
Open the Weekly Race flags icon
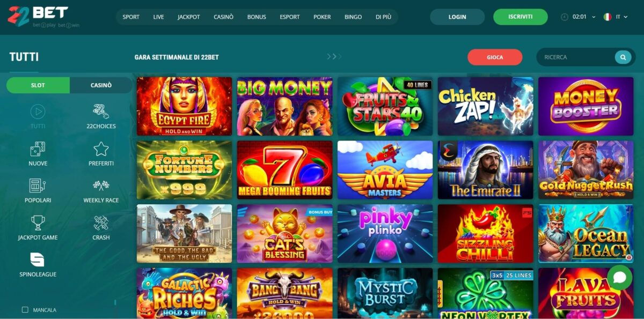101,186
